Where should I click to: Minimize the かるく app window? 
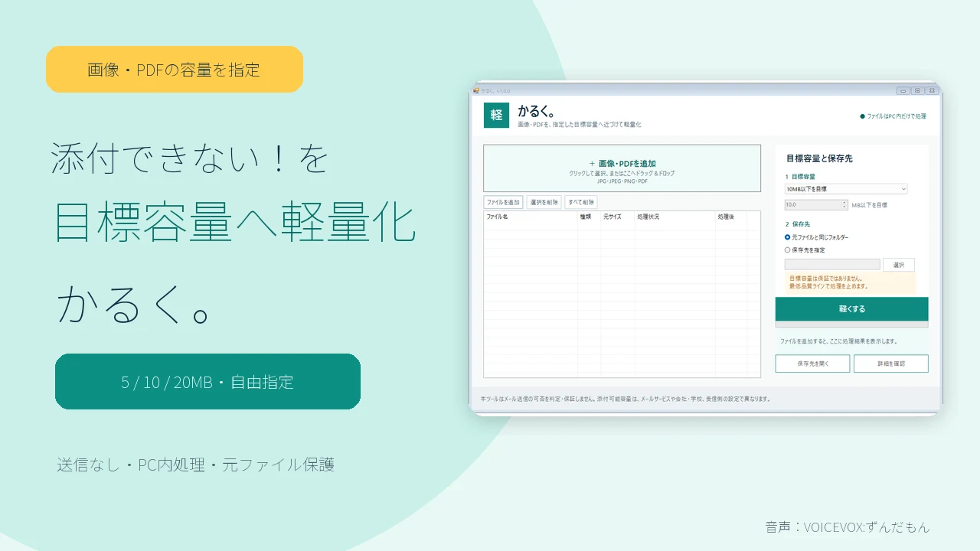coord(903,90)
